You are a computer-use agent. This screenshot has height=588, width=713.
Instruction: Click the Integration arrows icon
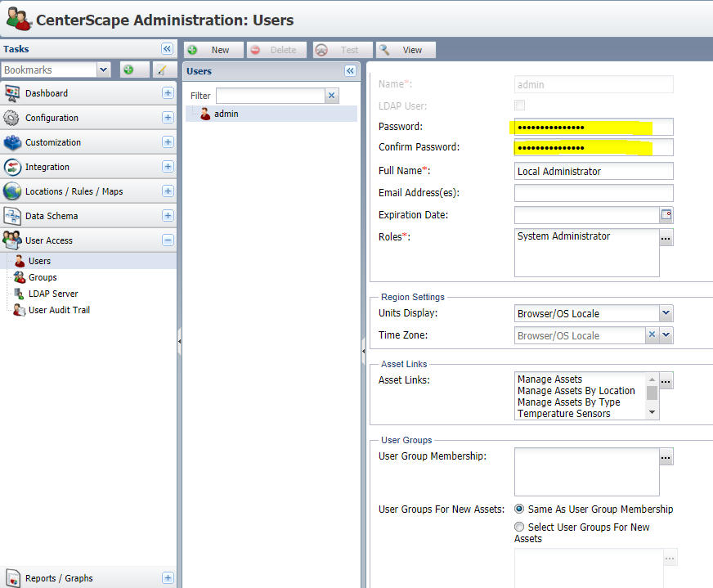(12, 167)
